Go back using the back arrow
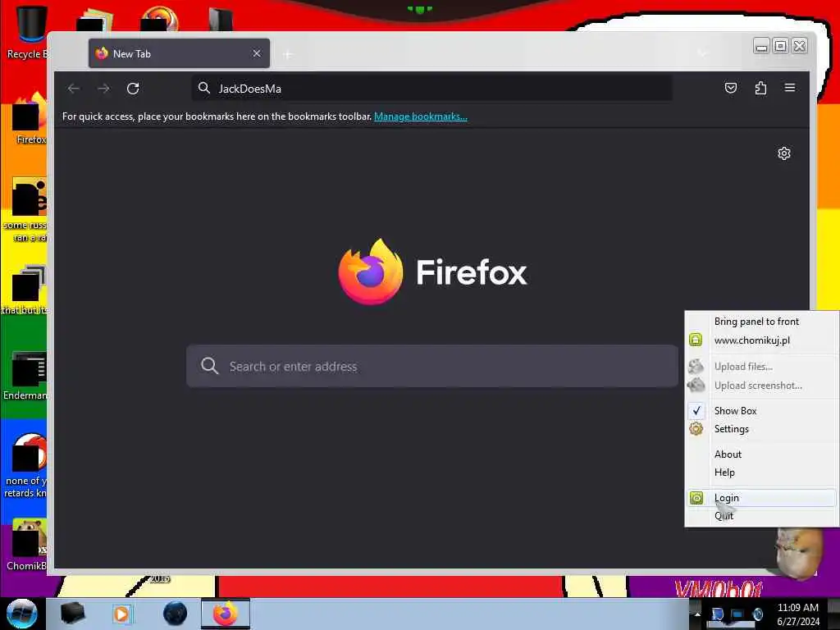840x630 pixels. 73,89
